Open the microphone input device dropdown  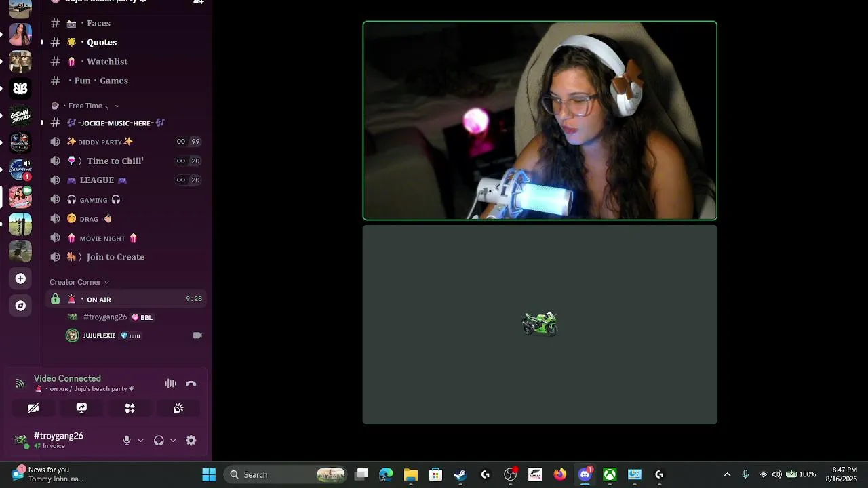click(x=140, y=441)
